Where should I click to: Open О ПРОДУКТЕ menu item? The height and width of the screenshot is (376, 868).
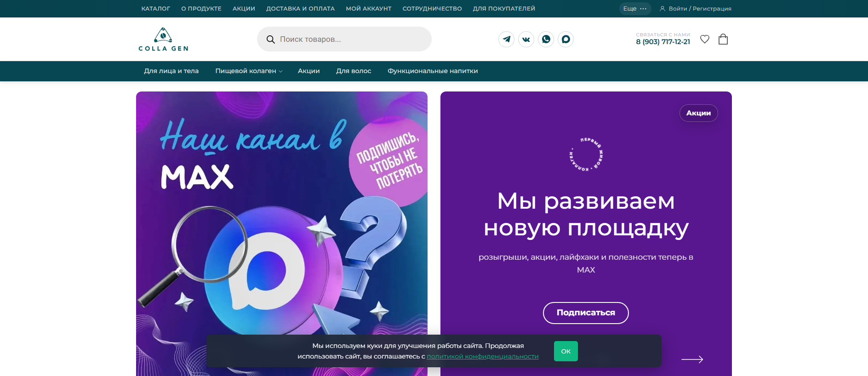click(x=201, y=9)
